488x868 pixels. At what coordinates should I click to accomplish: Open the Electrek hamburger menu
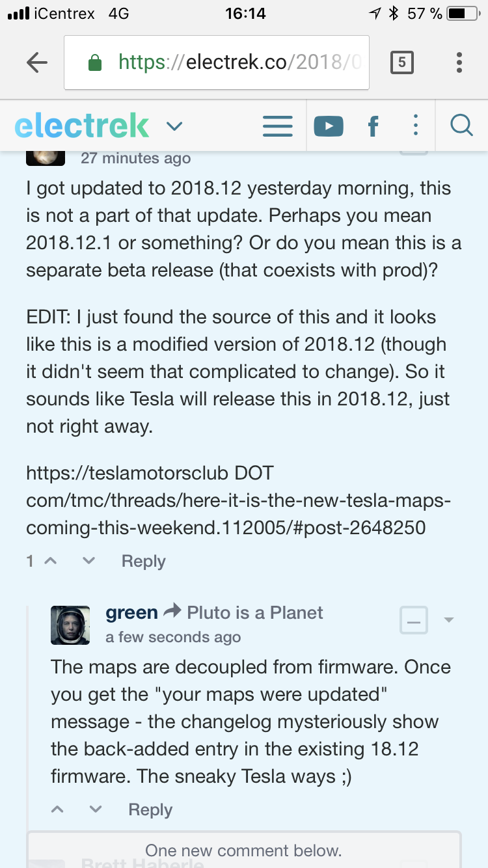tap(277, 126)
